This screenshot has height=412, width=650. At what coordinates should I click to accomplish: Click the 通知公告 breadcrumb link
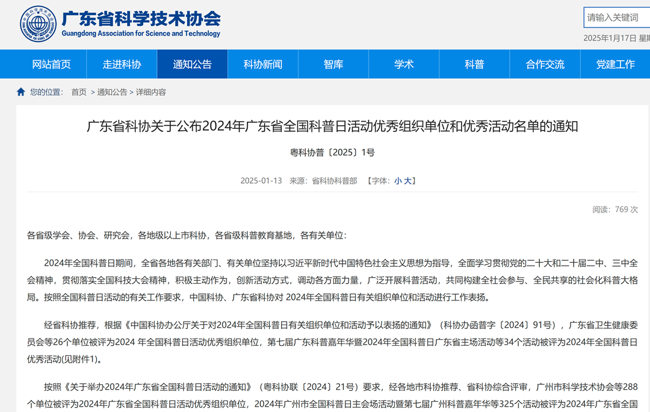112,92
